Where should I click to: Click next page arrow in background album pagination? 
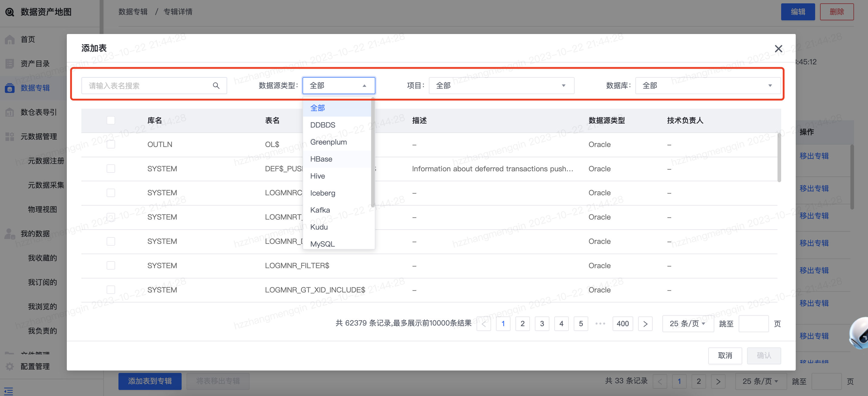[x=718, y=381]
